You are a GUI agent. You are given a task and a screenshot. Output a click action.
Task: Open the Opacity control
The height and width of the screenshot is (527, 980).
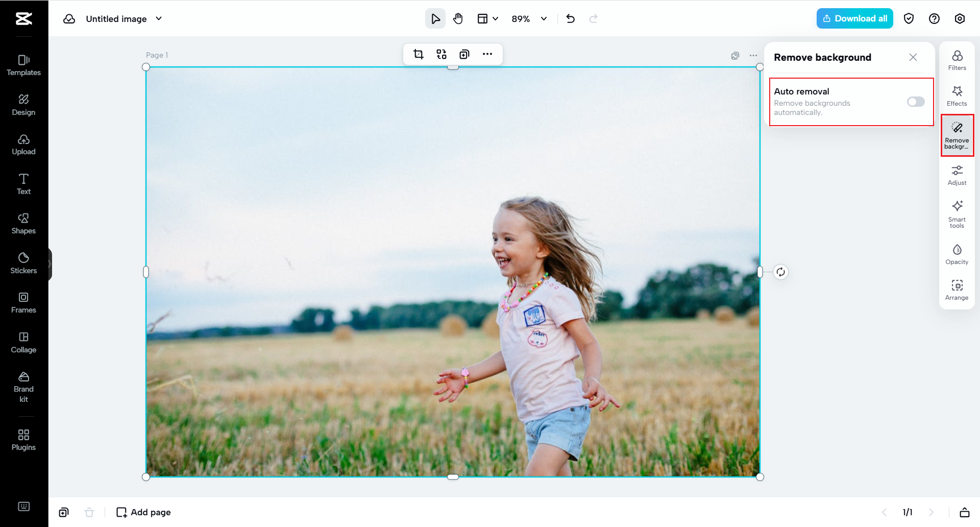point(957,254)
